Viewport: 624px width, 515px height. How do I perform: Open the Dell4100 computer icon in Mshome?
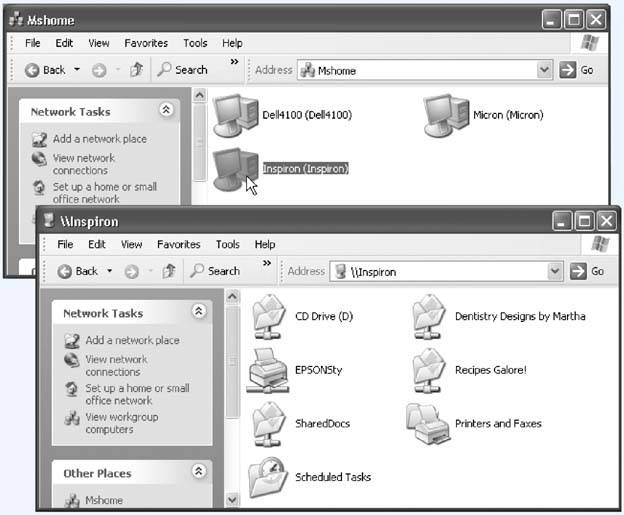[236, 115]
